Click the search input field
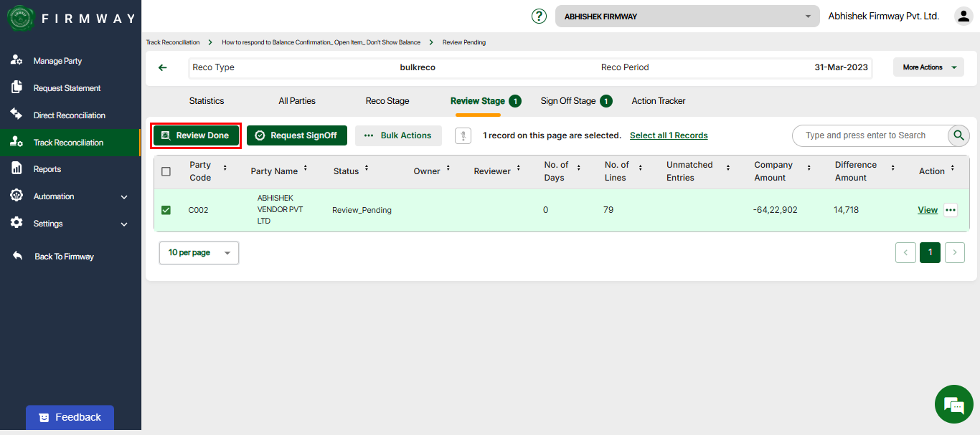Screen dimensions: 980x435 868,135
